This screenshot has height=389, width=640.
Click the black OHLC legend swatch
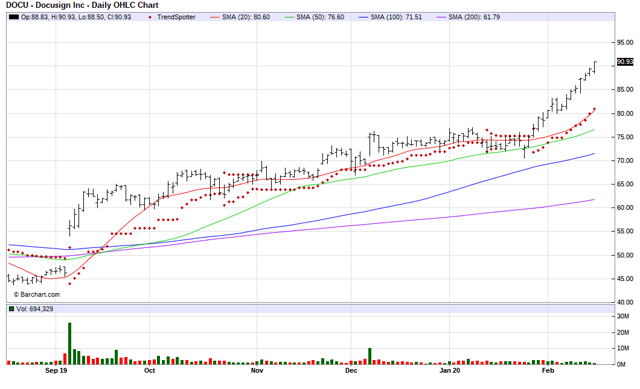coord(14,17)
